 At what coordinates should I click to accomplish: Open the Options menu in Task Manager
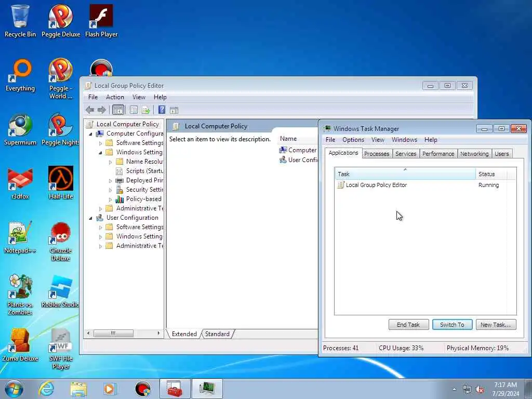pyautogui.click(x=353, y=140)
